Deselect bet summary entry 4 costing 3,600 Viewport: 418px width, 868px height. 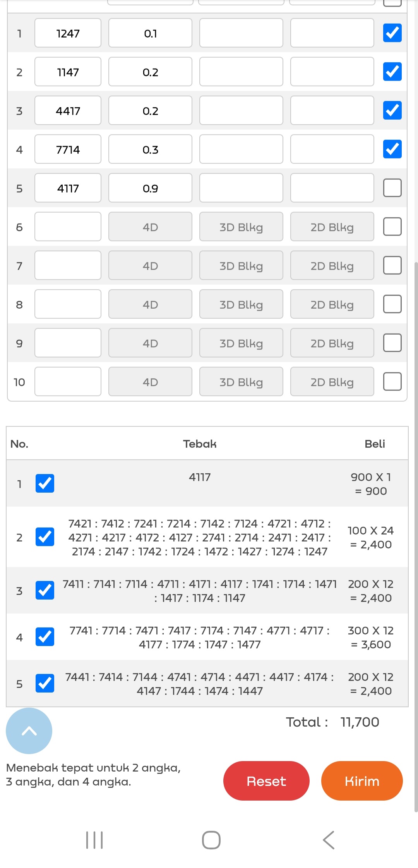point(45,637)
